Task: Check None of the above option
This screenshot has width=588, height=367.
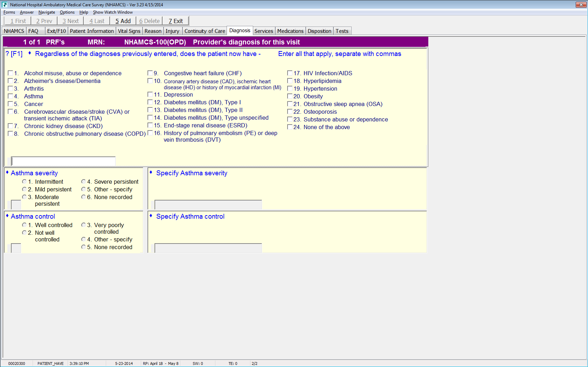Action: tap(290, 127)
